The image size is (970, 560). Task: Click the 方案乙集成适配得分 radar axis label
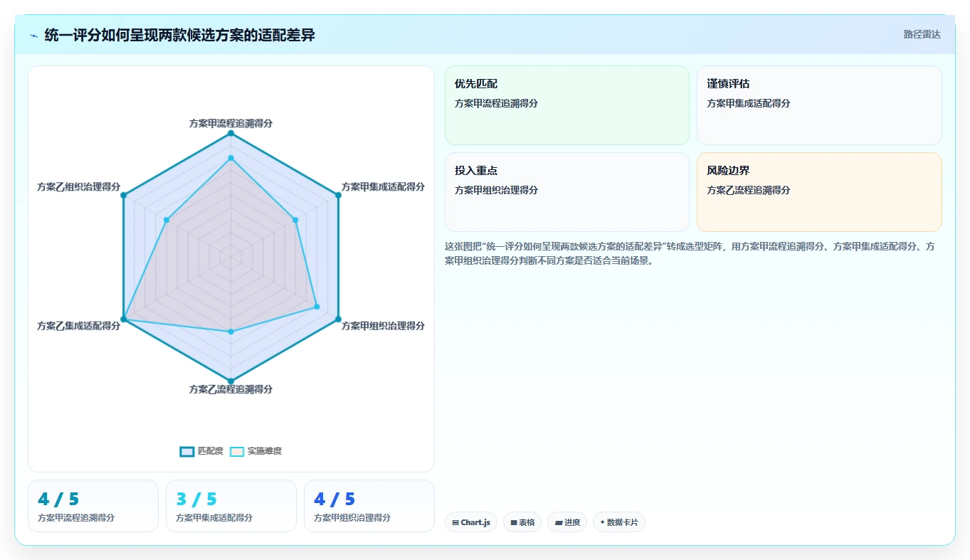79,326
